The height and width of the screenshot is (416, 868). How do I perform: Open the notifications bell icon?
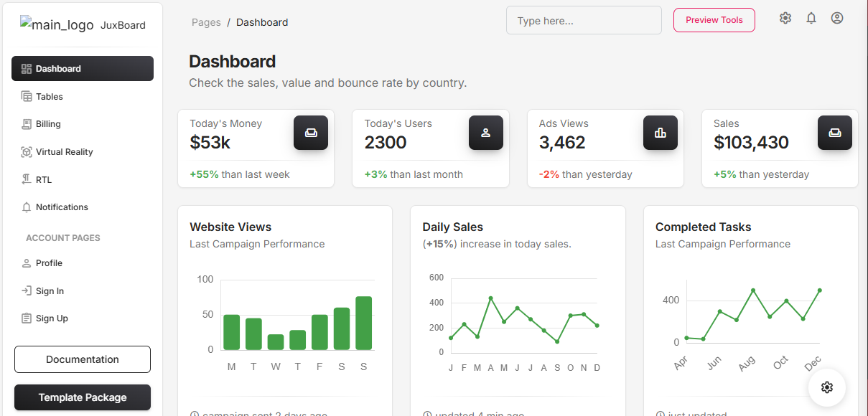pos(811,19)
